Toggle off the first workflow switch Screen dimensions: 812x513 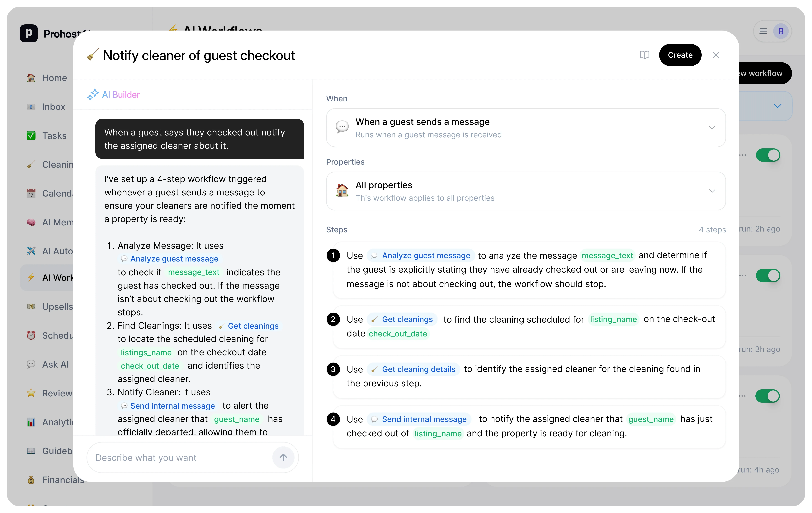768,155
